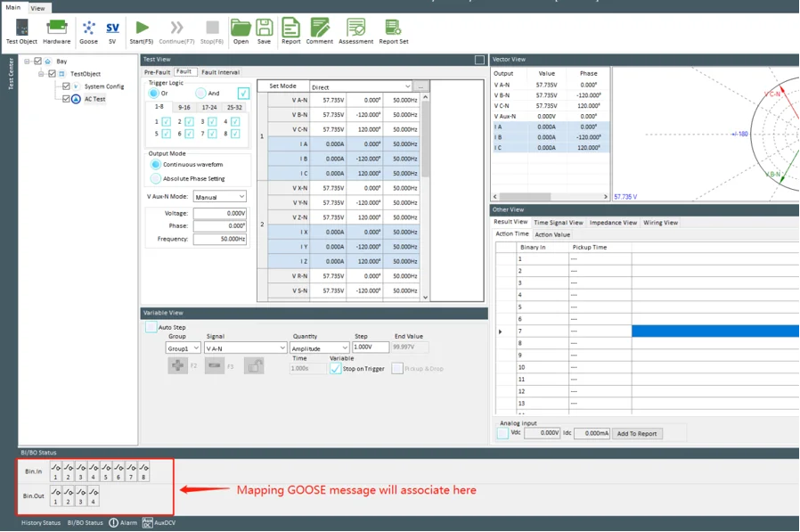Open the Assessment tool

pos(355,32)
